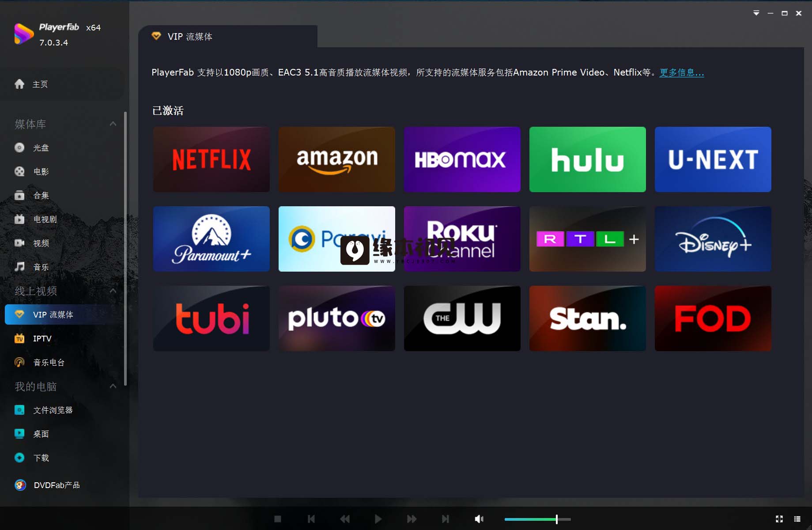Open the Paramount+ tile
The width and height of the screenshot is (812, 530).
[x=211, y=239]
